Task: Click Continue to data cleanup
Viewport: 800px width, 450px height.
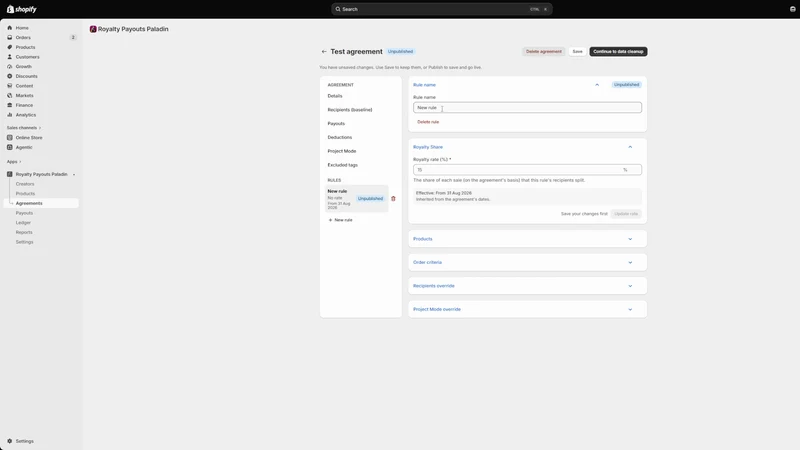Action: [618, 52]
